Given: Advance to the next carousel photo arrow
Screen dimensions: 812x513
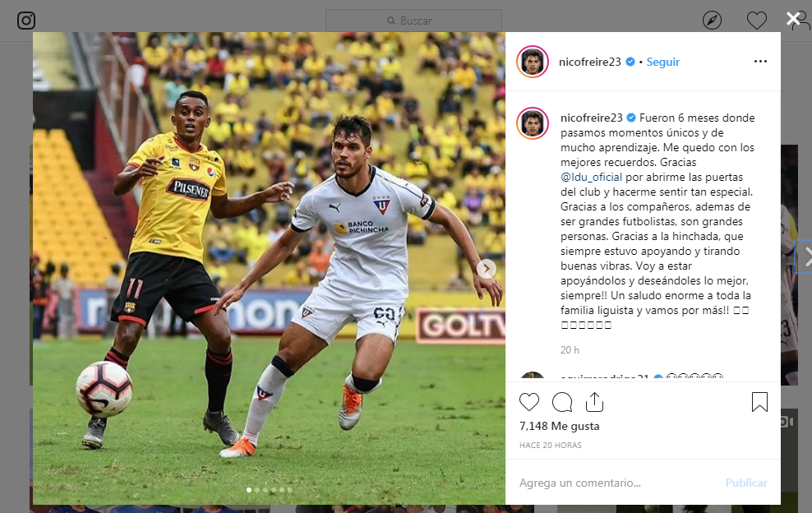Looking at the screenshot, I should pyautogui.click(x=487, y=268).
